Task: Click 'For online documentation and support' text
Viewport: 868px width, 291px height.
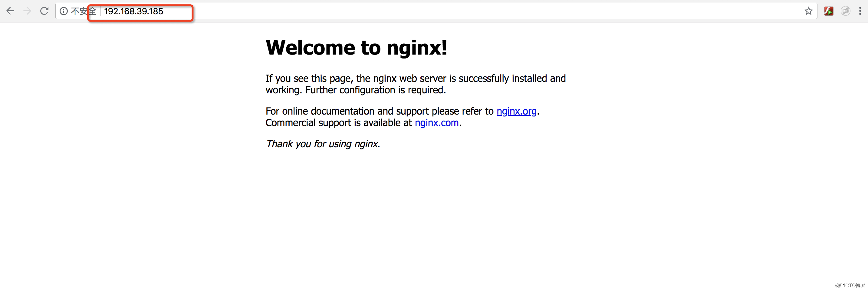Action: pos(347,111)
